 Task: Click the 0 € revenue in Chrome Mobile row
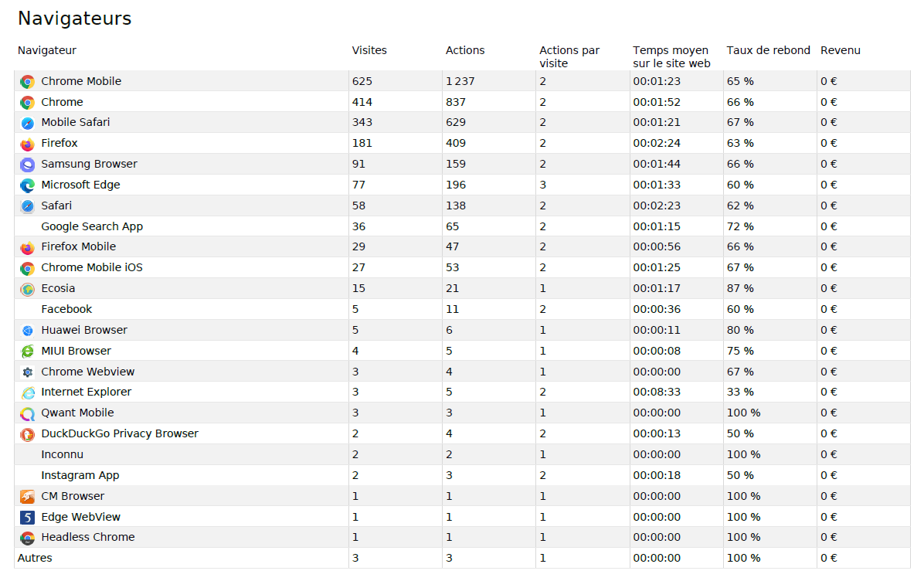click(828, 81)
